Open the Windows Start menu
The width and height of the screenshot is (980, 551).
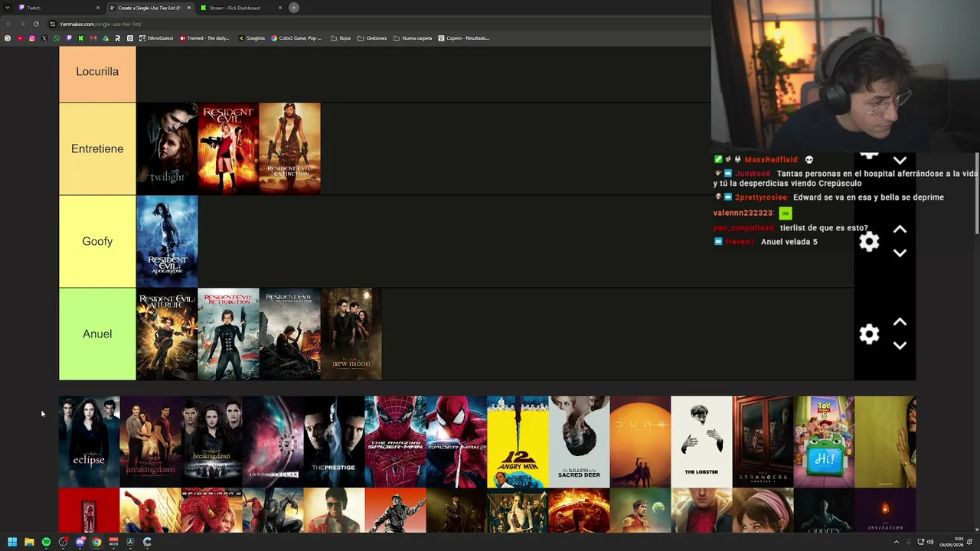[x=12, y=542]
